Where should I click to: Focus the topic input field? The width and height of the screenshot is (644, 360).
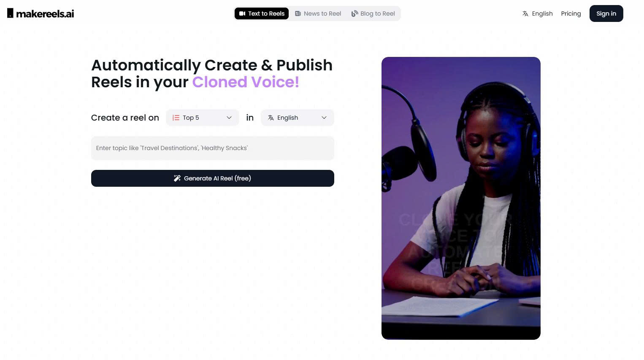click(x=213, y=148)
